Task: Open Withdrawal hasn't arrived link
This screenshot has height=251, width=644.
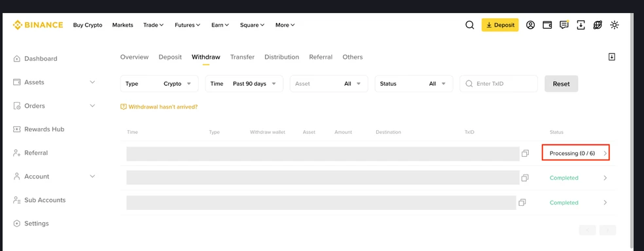Action: pos(159,107)
